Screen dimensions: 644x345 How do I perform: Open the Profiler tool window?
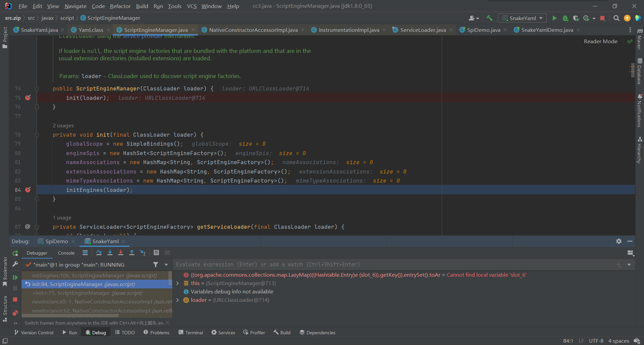coord(254,333)
